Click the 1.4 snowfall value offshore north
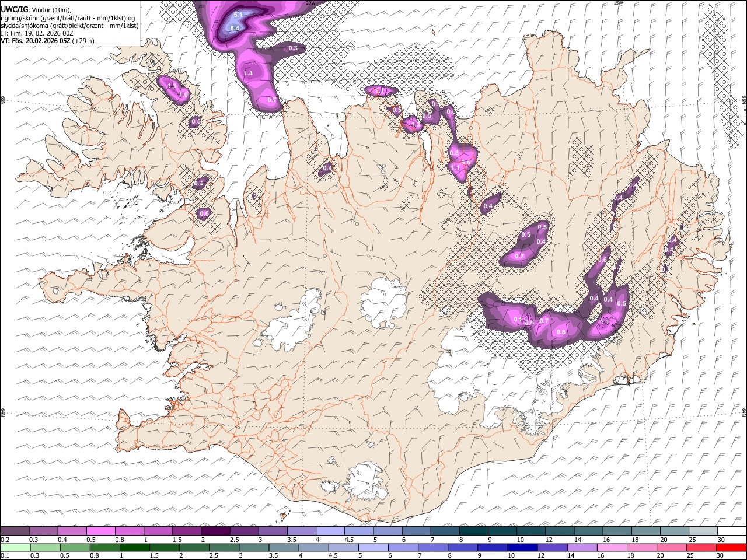Viewport: 747px width, 560px height. (x=248, y=73)
